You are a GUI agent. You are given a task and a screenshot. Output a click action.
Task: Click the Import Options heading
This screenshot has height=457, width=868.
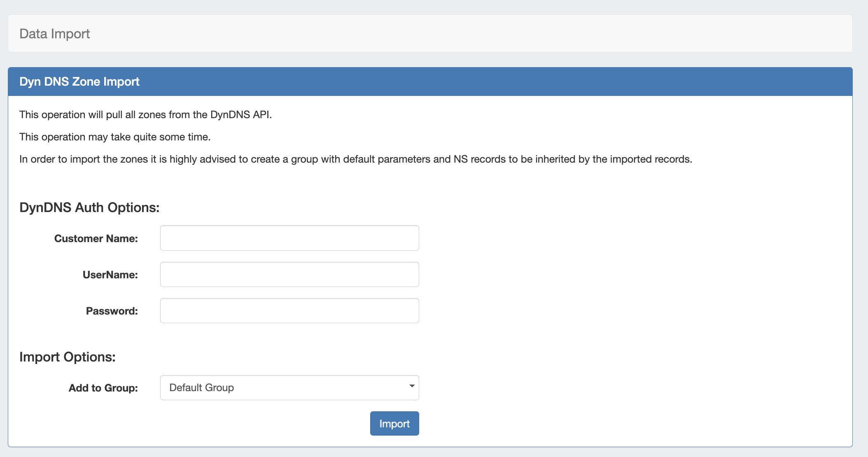click(68, 357)
